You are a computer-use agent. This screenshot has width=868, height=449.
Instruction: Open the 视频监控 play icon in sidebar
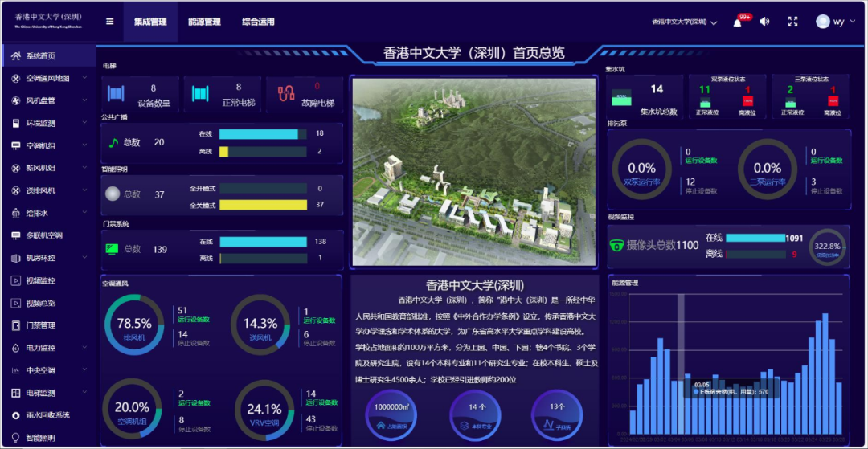tap(16, 280)
